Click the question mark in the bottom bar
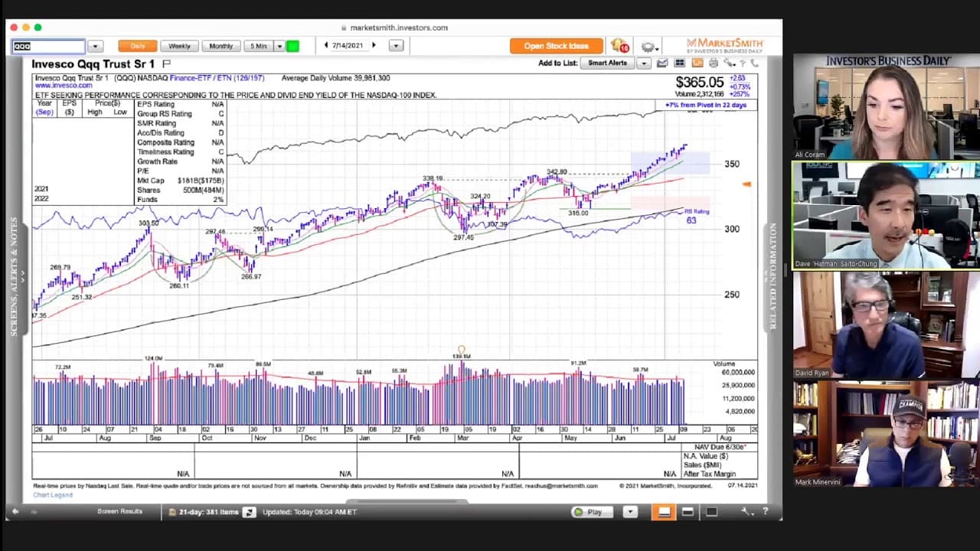Screen dimensions: 980x551 pyautogui.click(x=765, y=511)
